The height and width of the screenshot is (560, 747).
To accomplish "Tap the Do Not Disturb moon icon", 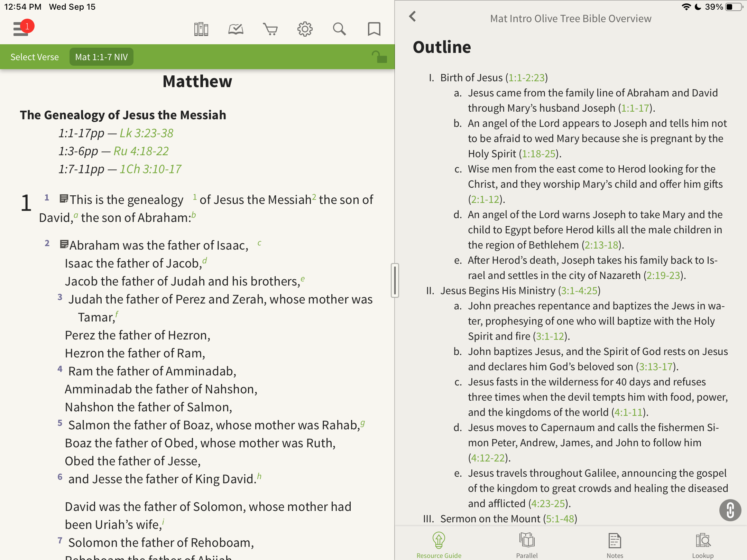I will (698, 7).
